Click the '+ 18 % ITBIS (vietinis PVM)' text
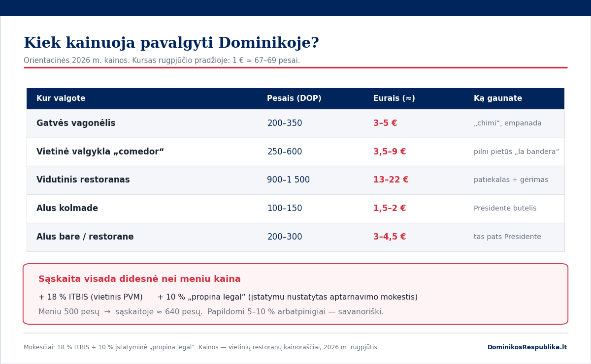This screenshot has width=591, height=364. (91, 297)
